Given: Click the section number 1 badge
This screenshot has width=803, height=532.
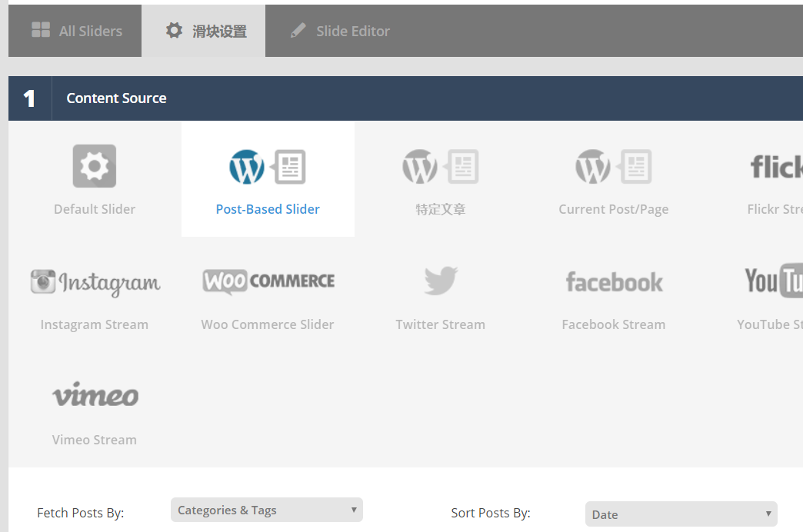Looking at the screenshot, I should (29, 98).
